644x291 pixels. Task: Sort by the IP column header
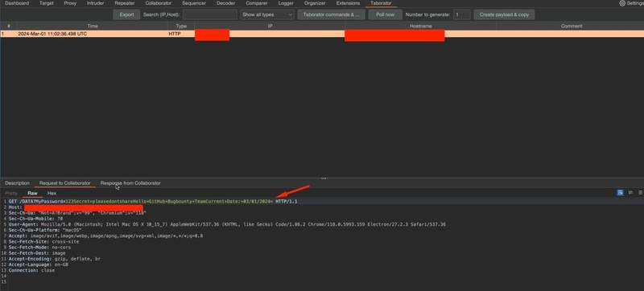coord(270,26)
